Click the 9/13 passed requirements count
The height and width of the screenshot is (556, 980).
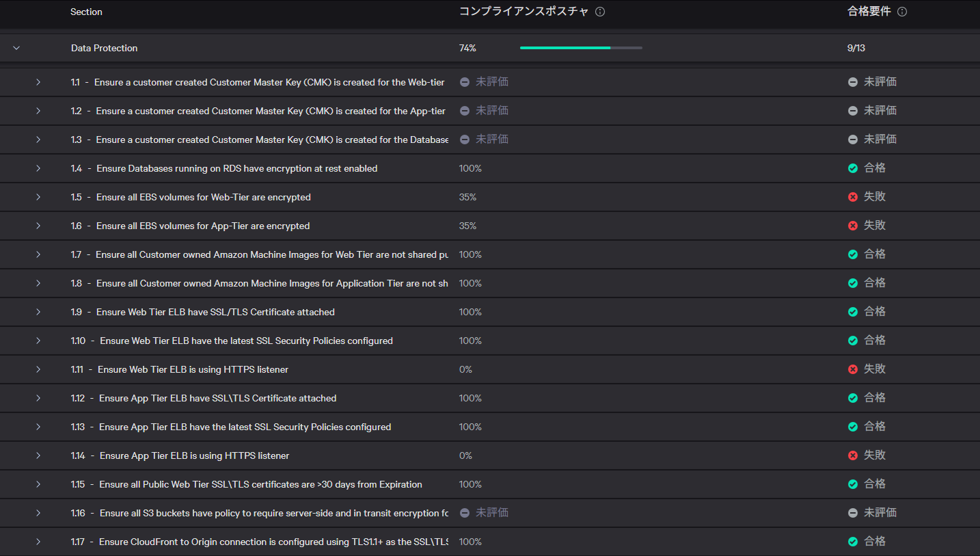tap(856, 48)
